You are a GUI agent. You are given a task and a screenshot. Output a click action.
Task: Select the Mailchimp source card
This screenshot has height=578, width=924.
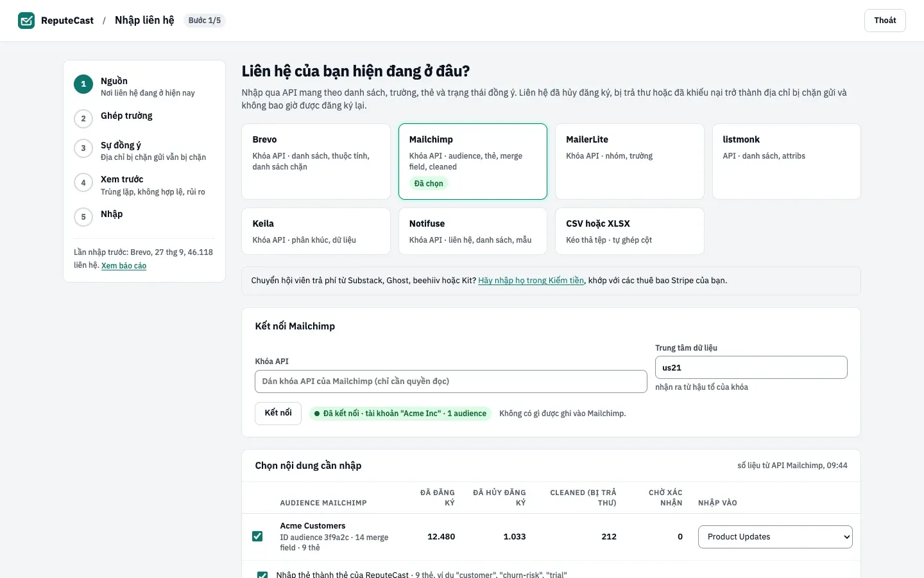tap(473, 161)
